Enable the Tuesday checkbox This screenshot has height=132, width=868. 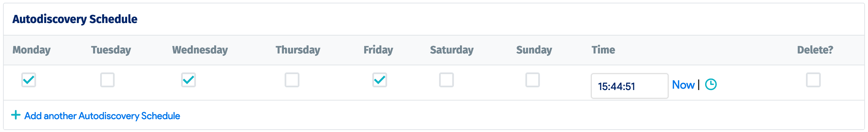pyautogui.click(x=107, y=80)
